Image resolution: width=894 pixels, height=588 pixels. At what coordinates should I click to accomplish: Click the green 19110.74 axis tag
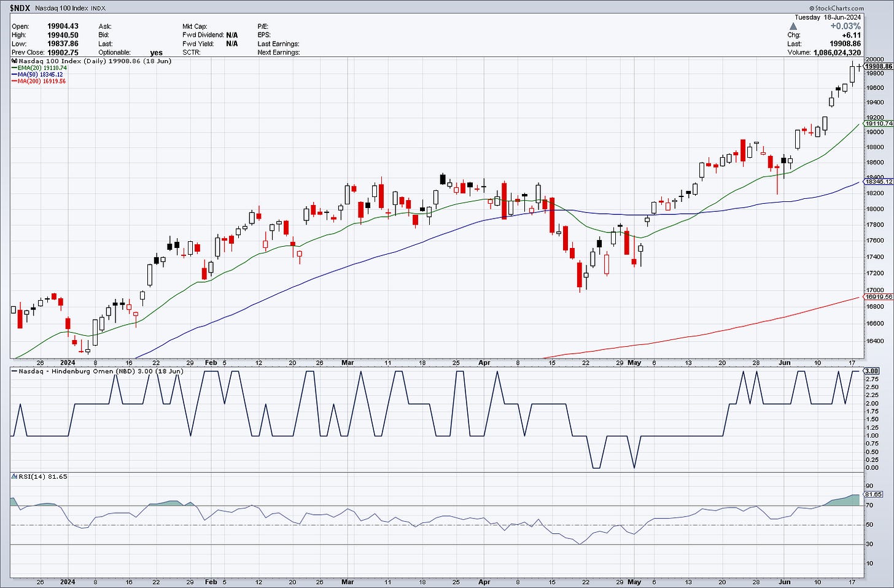[879, 123]
